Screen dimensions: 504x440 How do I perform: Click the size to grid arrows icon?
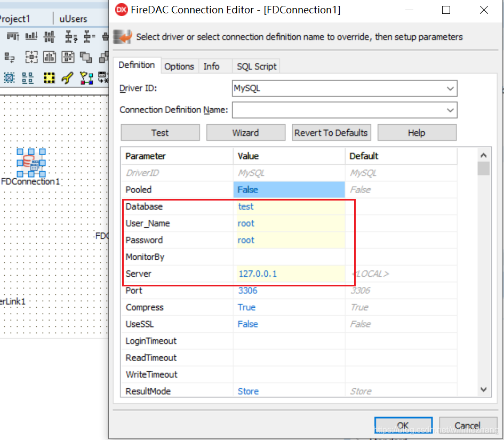pos(31,57)
